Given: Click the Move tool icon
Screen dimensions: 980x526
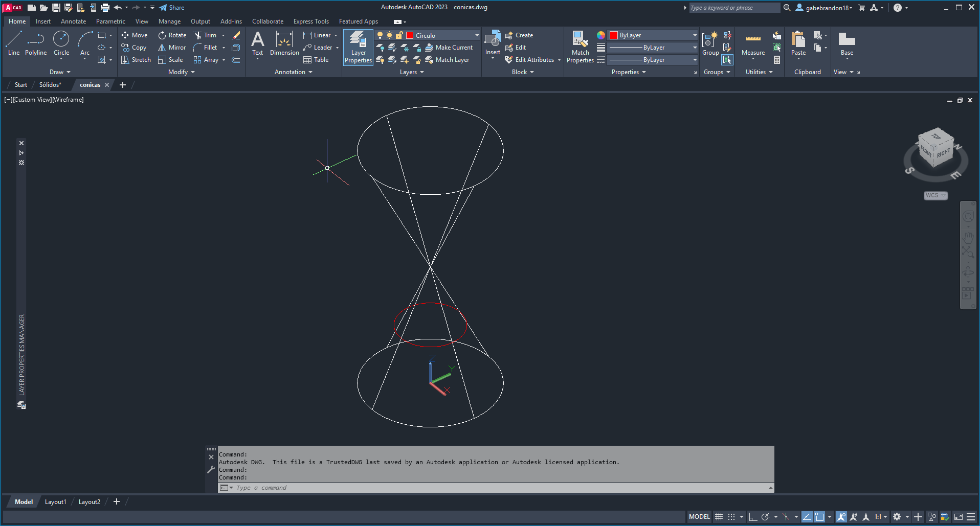Looking at the screenshot, I should point(125,35).
